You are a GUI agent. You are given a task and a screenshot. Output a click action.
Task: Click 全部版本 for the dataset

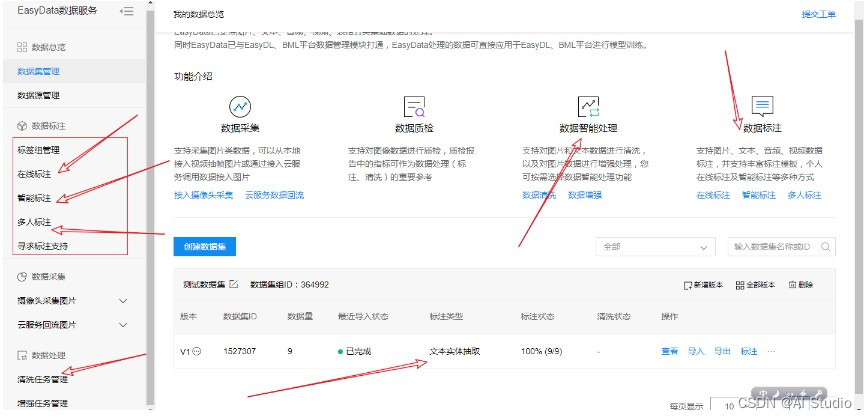click(755, 285)
